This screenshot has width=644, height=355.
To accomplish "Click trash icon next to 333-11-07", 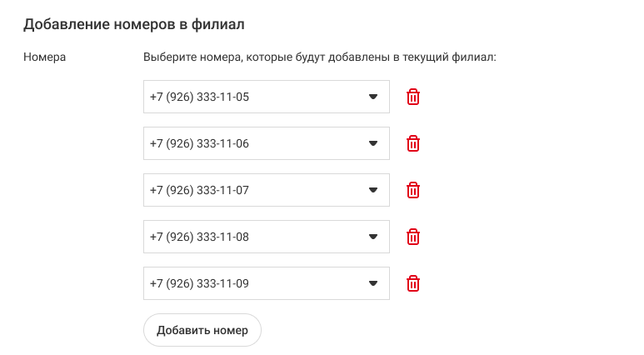I will click(412, 190).
